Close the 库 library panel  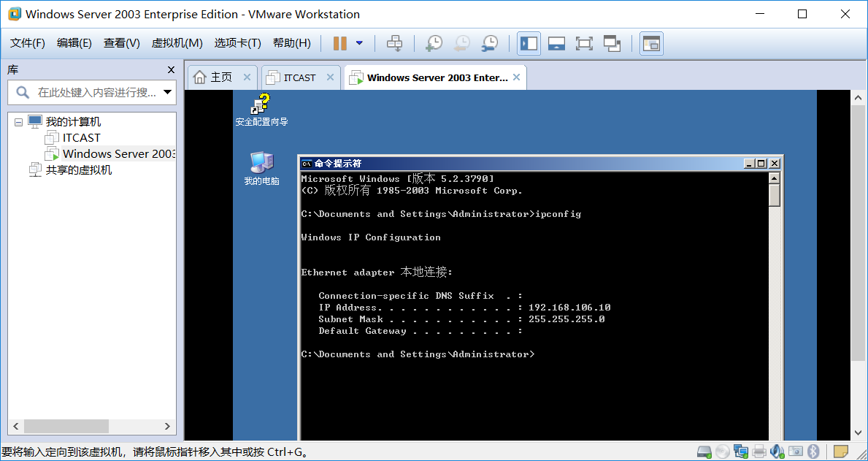tap(171, 70)
